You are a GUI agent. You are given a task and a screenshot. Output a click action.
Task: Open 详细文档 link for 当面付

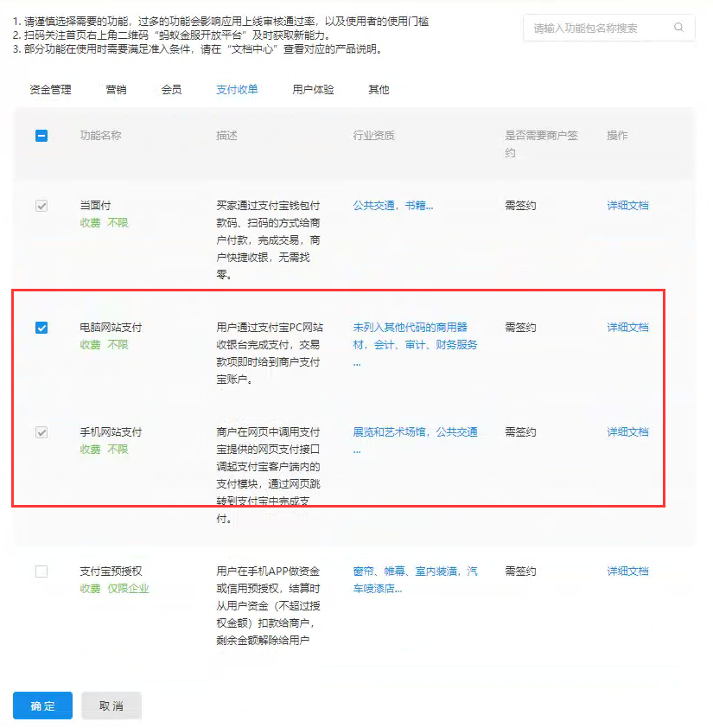click(627, 206)
